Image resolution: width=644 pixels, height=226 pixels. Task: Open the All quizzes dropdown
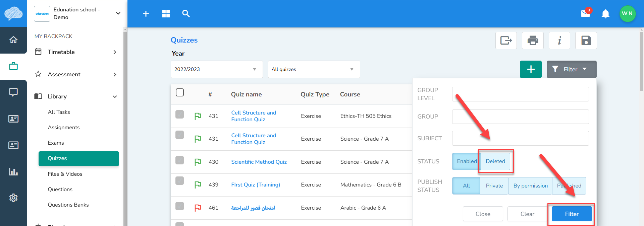coord(314,69)
